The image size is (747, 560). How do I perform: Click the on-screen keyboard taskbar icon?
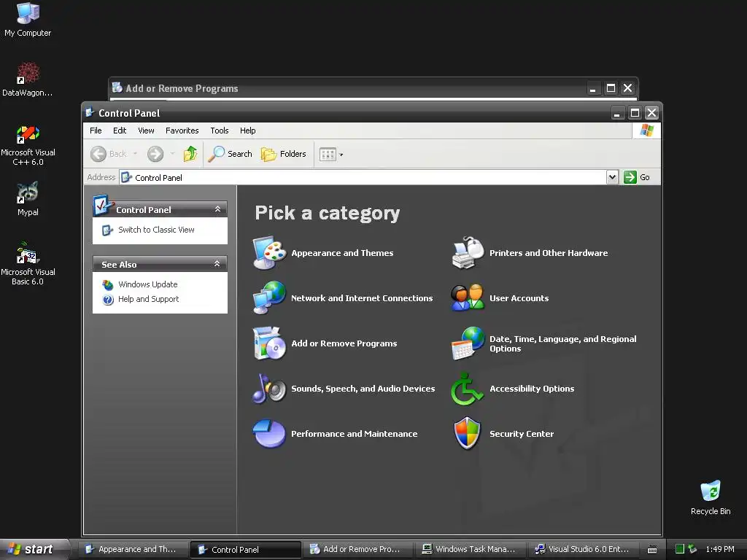(x=652, y=550)
